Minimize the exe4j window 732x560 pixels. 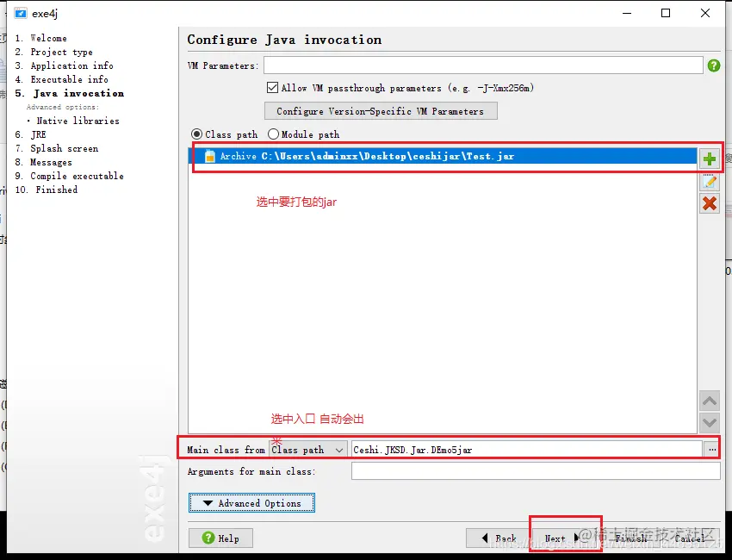pos(627,13)
